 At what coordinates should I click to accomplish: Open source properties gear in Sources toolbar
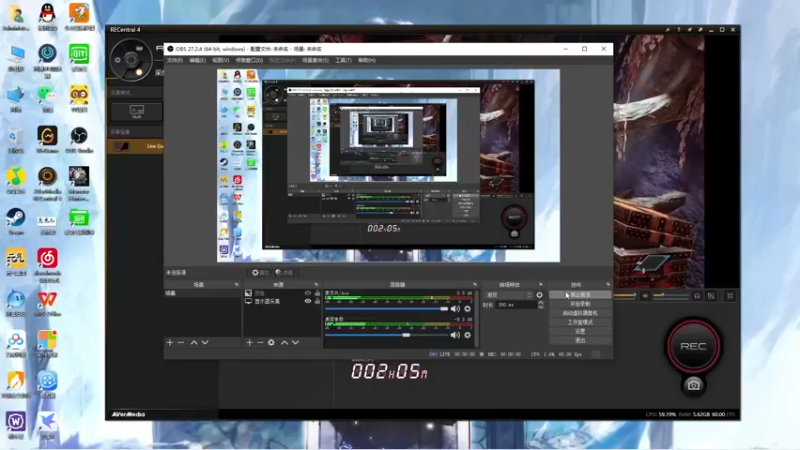coord(271,342)
